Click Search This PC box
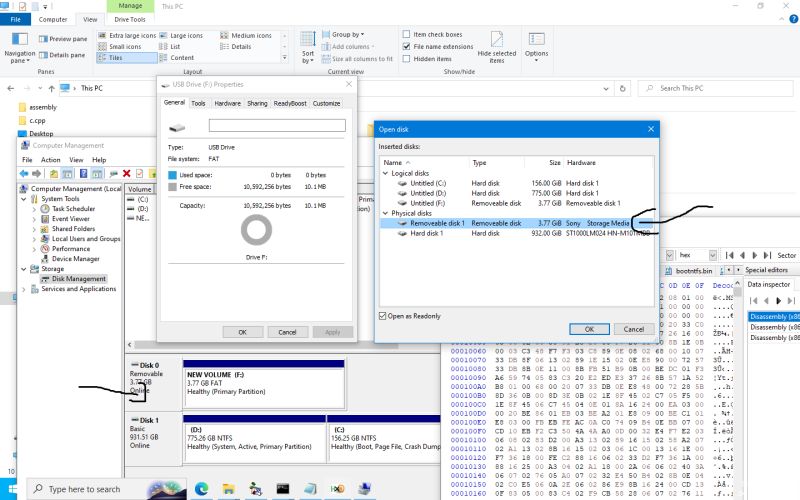 pos(715,88)
